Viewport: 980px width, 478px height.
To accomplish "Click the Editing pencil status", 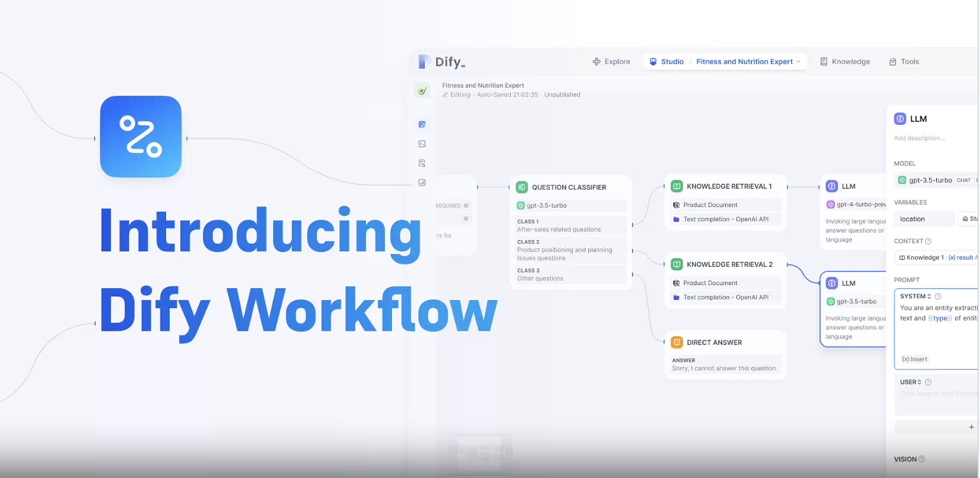I will [456, 95].
